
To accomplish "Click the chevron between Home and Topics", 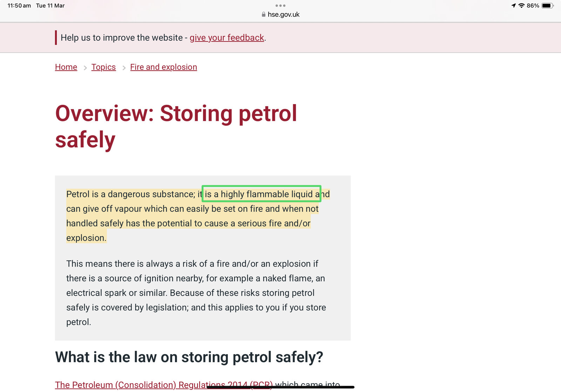I will click(x=85, y=68).
